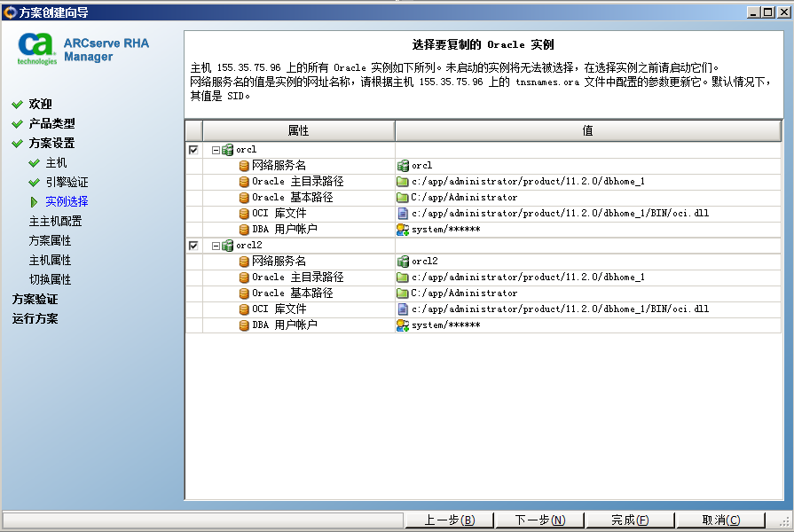Go to the 引擎验证 wizard step
Image resolution: width=794 pixels, height=532 pixels.
point(67,183)
